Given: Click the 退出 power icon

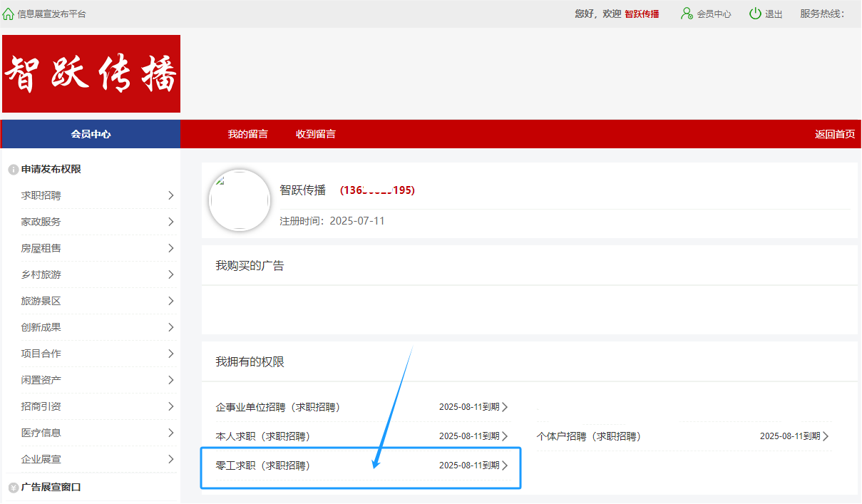Looking at the screenshot, I should click(755, 14).
